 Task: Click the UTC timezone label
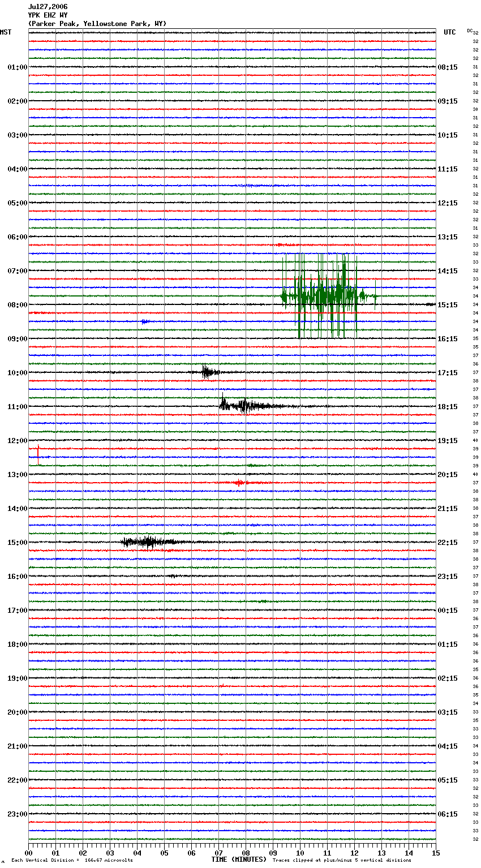tap(450, 32)
